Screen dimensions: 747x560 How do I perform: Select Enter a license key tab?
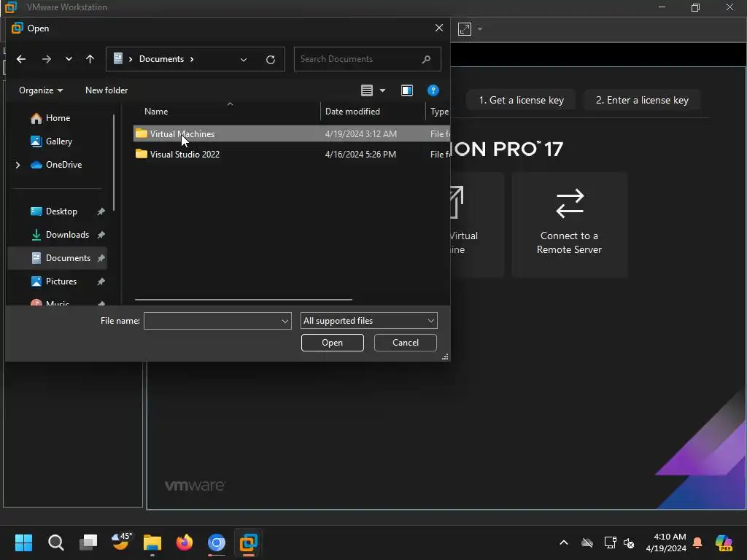pyautogui.click(x=642, y=100)
